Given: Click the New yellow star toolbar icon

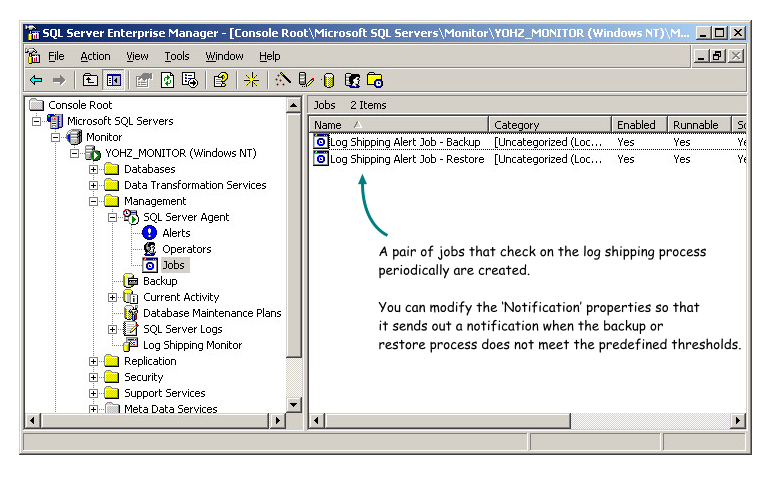Looking at the screenshot, I should pyautogui.click(x=251, y=80).
